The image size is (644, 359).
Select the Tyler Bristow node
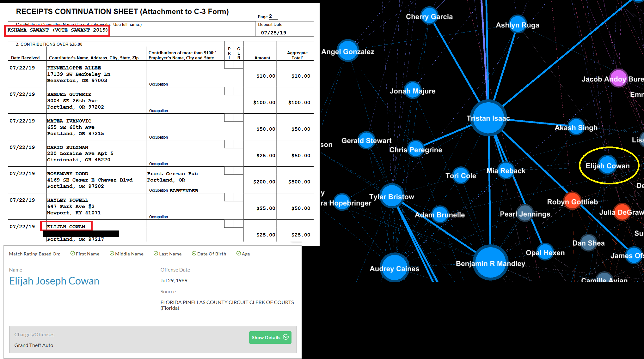coord(392,196)
